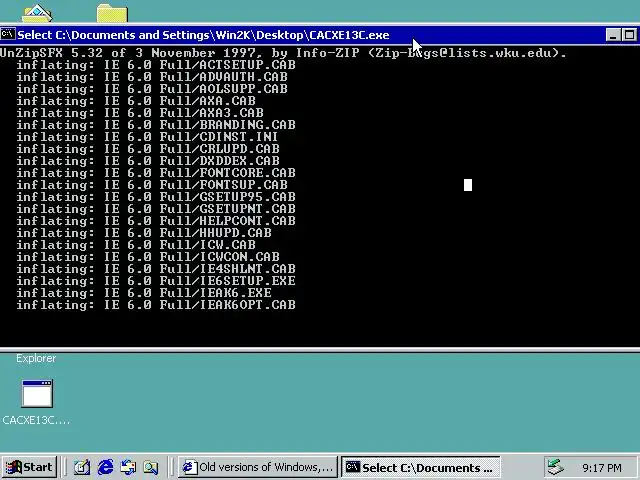
Task: Switch to Old versions of Windows taskbar button
Action: point(258,467)
